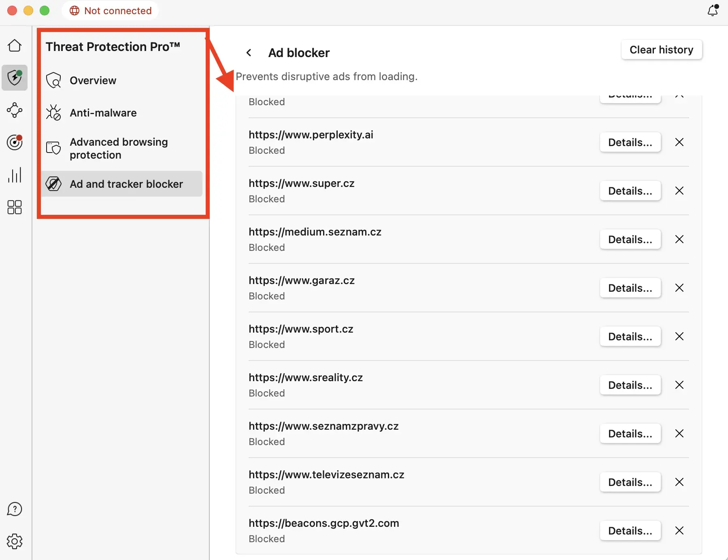This screenshot has width=728, height=560.
Task: Open Advanced browsing protection section
Action: click(118, 148)
